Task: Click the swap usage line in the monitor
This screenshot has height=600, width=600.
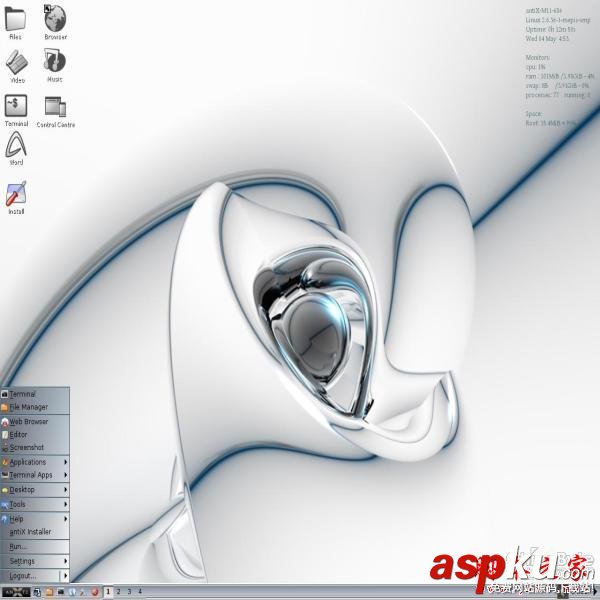Action: (557, 85)
